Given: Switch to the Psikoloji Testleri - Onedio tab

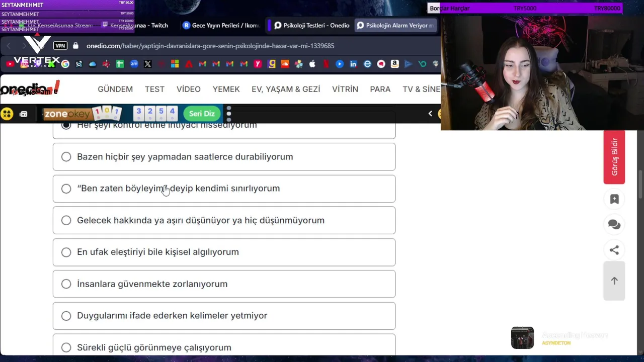Looking at the screenshot, I should 312,25.
